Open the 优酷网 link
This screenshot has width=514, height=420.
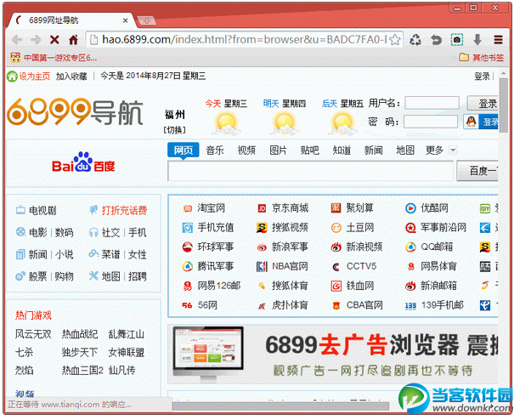point(434,208)
